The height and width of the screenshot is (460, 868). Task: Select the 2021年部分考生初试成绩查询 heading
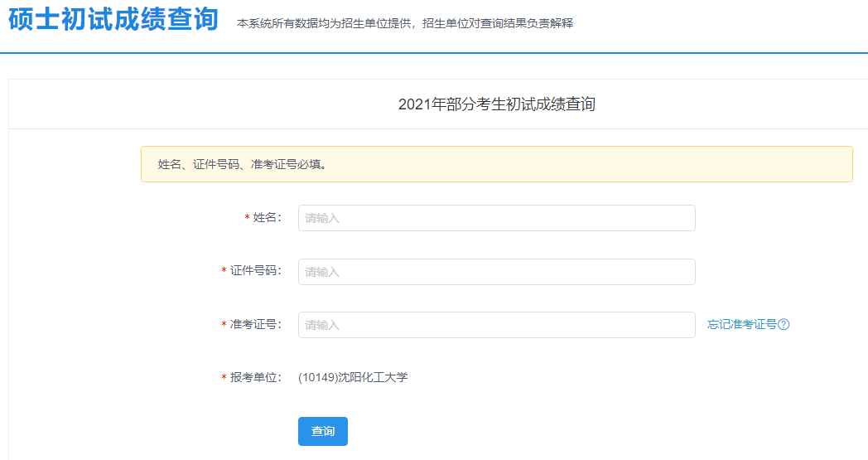click(496, 104)
